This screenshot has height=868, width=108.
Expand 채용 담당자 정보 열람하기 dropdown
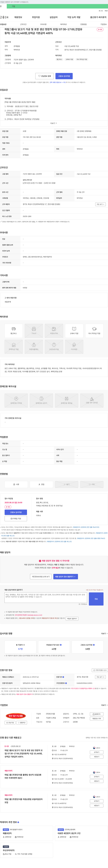(x=66, y=576)
